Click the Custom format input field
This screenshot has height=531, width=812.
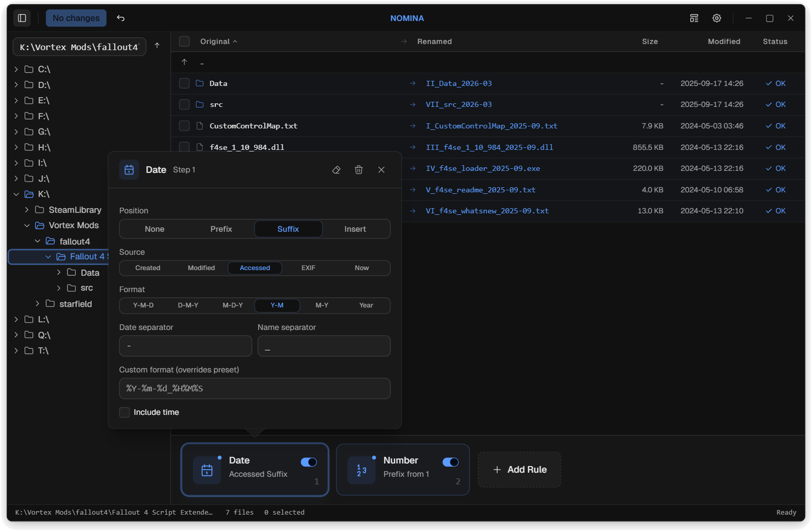(254, 388)
